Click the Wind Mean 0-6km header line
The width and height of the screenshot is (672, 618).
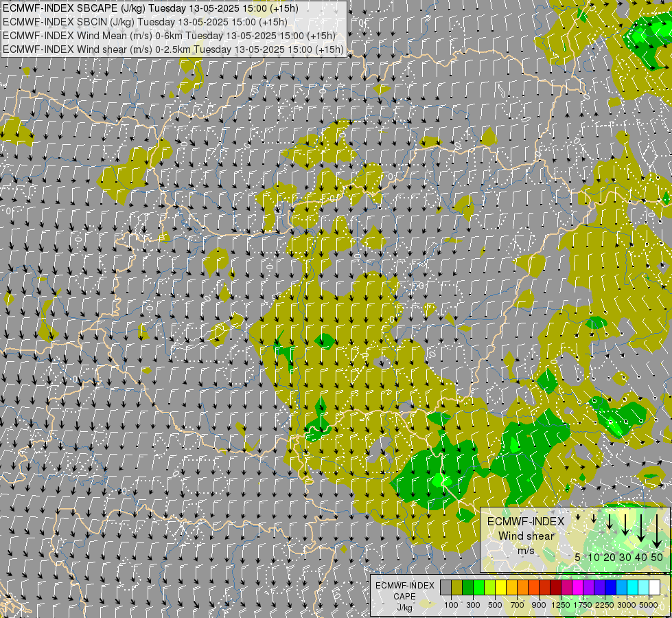169,36
